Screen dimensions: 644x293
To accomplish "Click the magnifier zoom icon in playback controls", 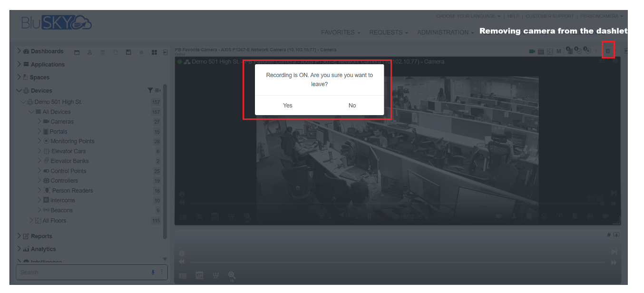I will 247,216.
